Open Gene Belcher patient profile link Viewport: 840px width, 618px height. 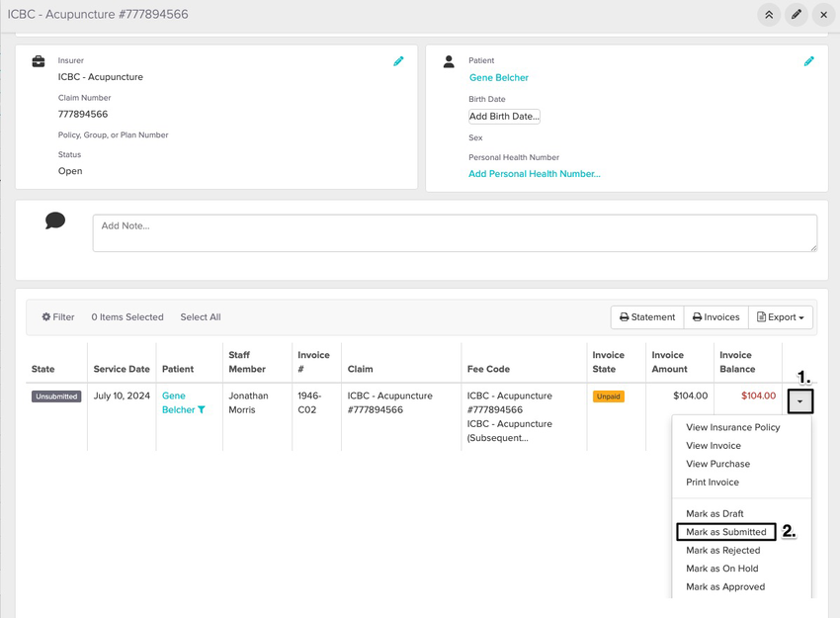(499, 78)
